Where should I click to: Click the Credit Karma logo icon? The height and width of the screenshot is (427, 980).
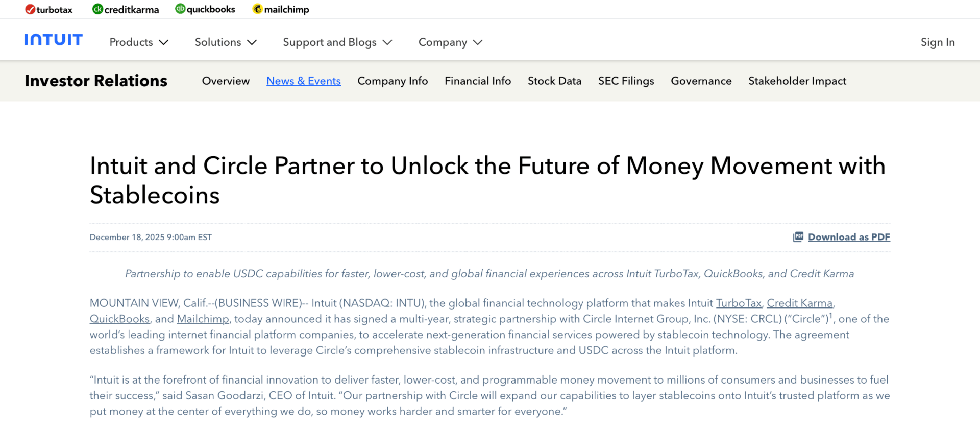point(97,9)
